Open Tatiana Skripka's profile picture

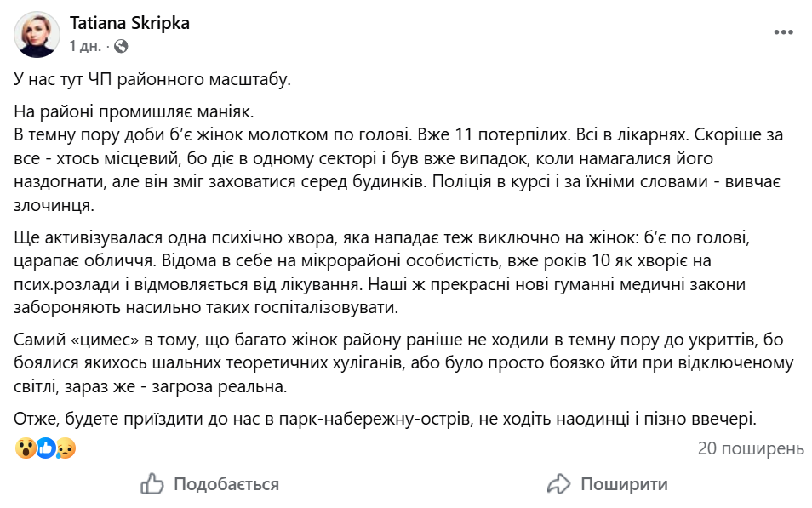[37, 35]
